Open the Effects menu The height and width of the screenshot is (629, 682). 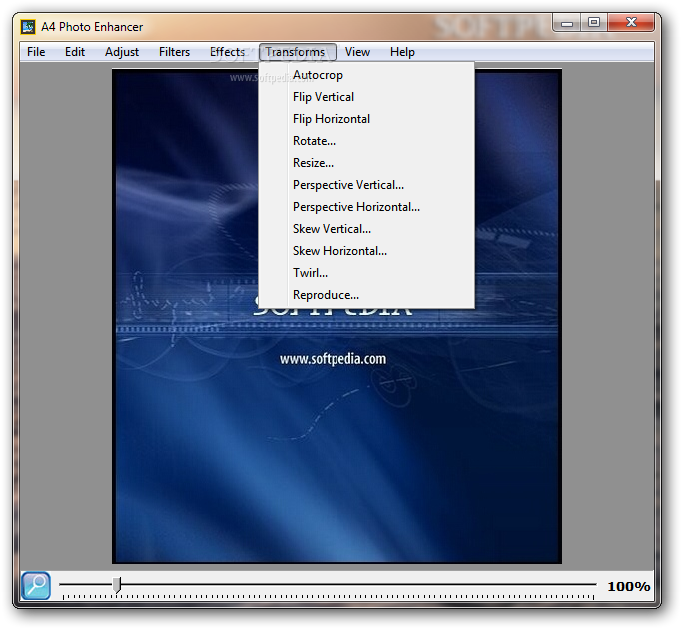point(227,52)
